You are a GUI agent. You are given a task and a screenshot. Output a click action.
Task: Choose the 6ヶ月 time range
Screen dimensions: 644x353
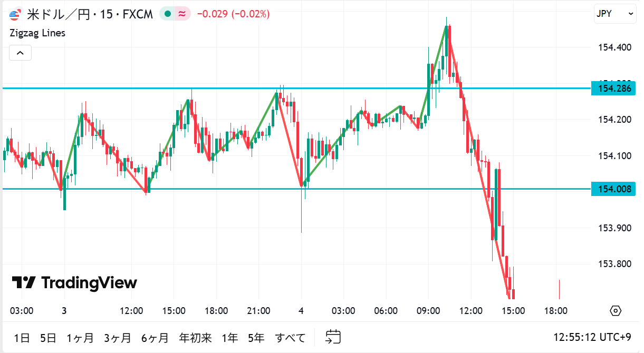pyautogui.click(x=155, y=338)
